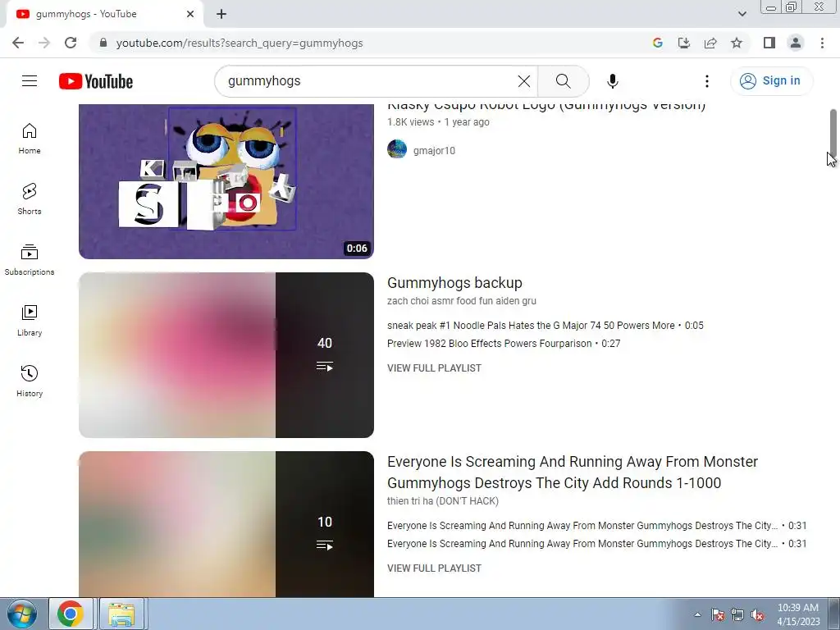This screenshot has height=630, width=840.
Task: Go back in the browser
Action: pos(18,43)
